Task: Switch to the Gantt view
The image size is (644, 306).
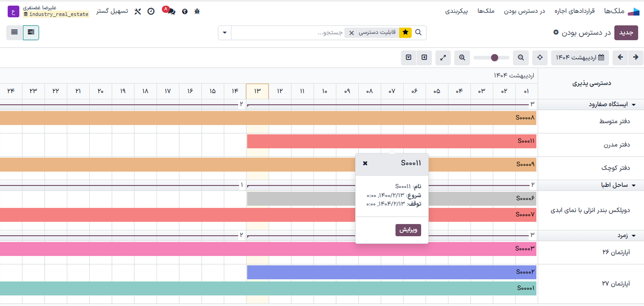Action: point(31,32)
